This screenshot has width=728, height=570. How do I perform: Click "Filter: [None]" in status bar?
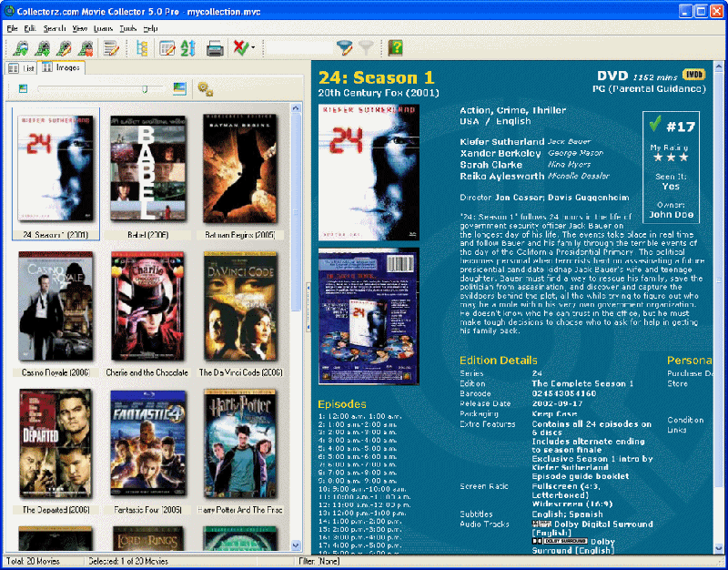tap(319, 561)
